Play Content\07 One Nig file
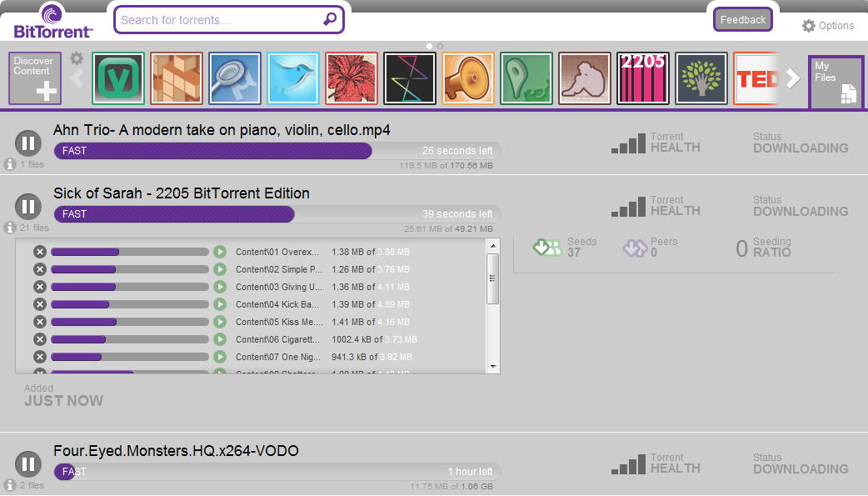 click(x=220, y=357)
